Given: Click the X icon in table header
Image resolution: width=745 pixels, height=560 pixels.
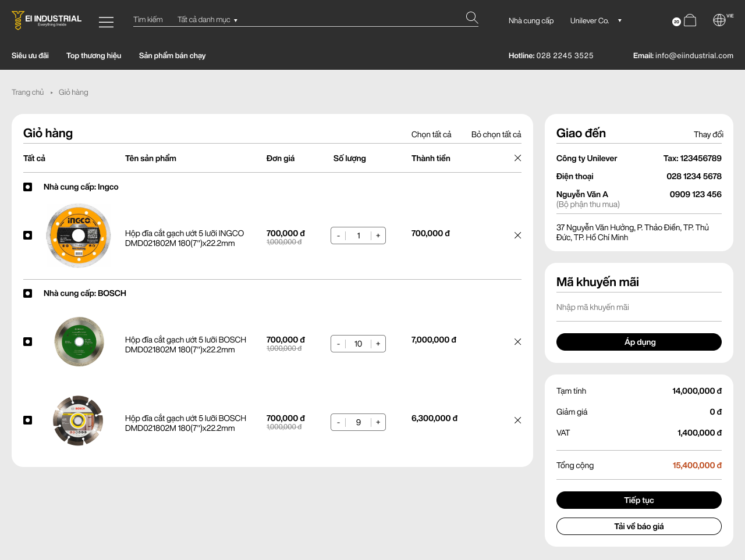Looking at the screenshot, I should coord(517,158).
